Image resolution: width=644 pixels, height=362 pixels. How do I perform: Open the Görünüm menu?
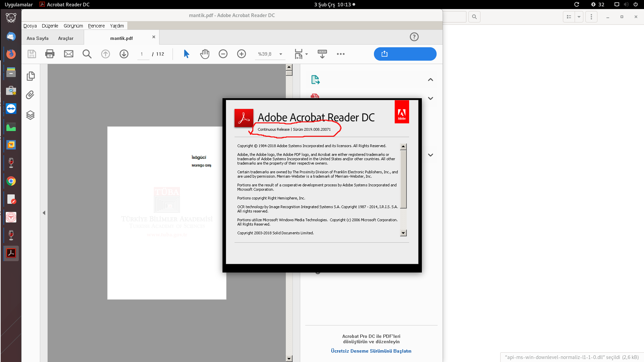(x=73, y=26)
